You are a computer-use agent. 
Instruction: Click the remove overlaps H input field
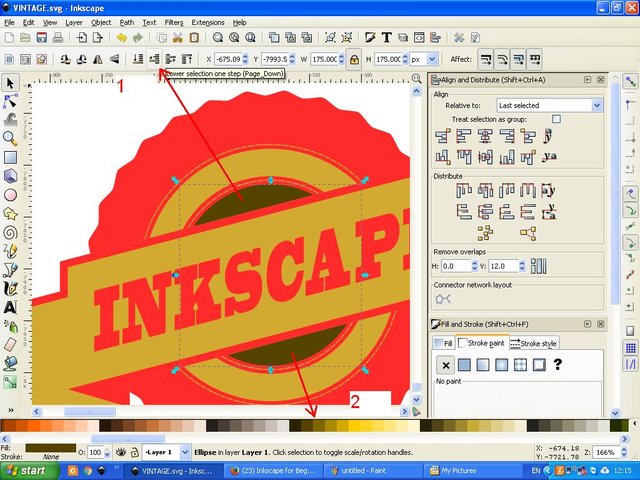pyautogui.click(x=455, y=266)
